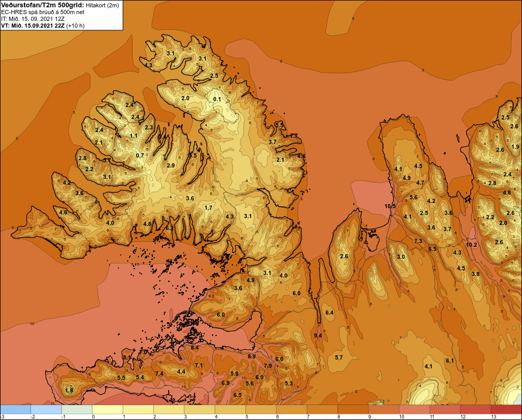Click the temperature value '8.4' on the map
The image size is (522, 420).
[195, 348]
